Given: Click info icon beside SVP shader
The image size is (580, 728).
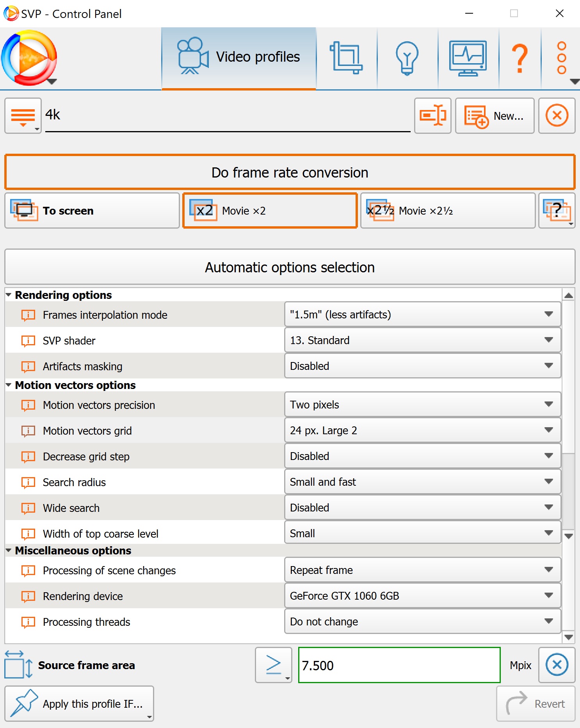Looking at the screenshot, I should (x=28, y=341).
